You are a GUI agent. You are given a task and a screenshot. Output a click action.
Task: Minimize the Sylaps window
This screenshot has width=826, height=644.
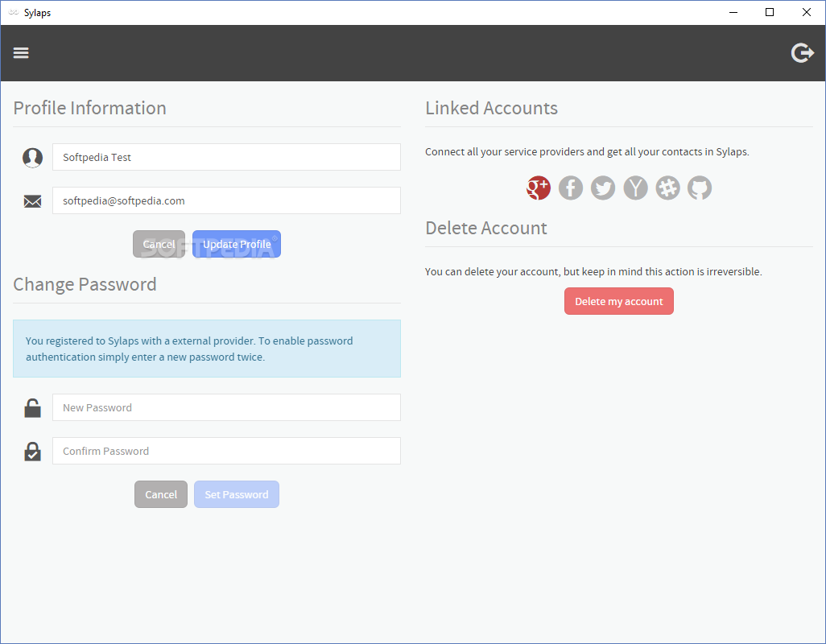pos(733,12)
